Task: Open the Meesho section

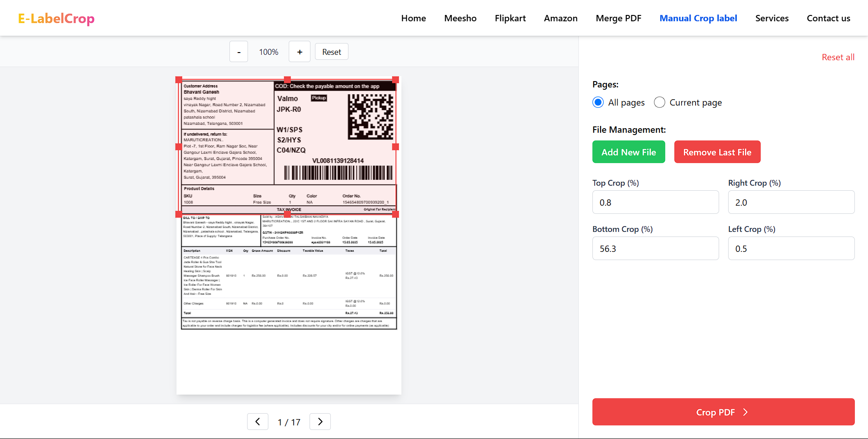Action: click(460, 18)
